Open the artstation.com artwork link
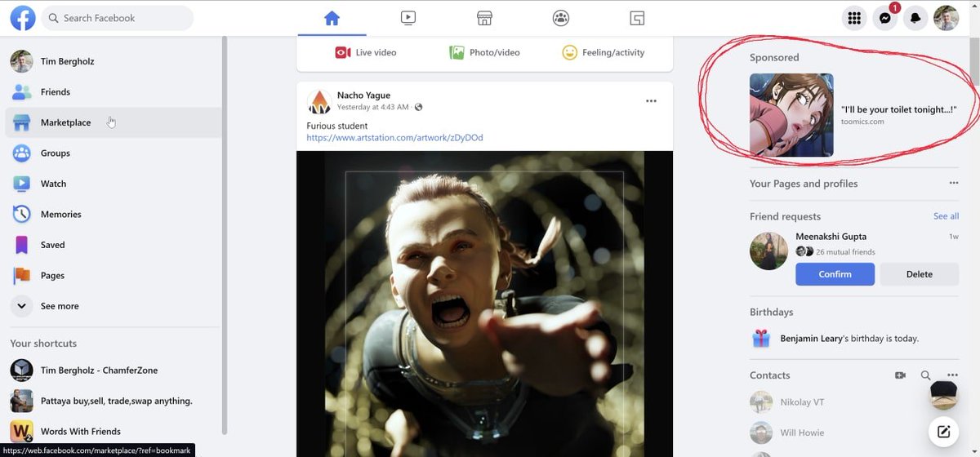The height and width of the screenshot is (457, 980). 394,138
